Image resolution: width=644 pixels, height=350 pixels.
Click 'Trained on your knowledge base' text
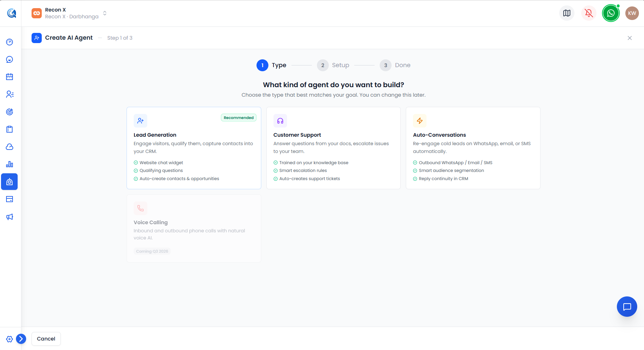[314, 163]
